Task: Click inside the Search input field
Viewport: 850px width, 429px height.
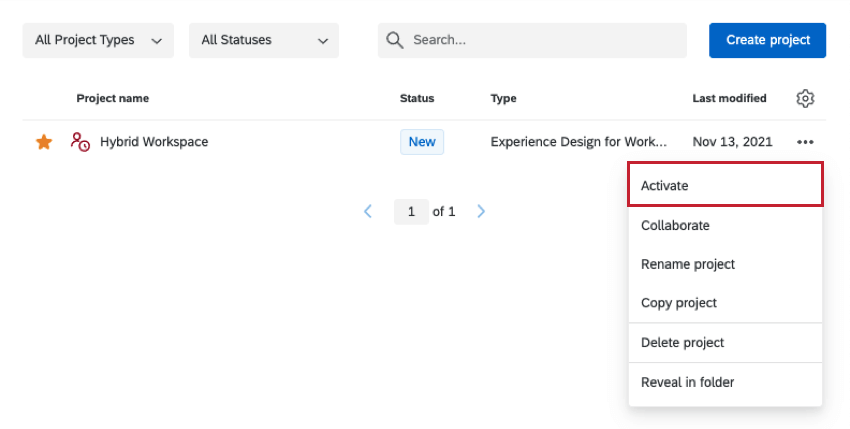Action: point(545,40)
